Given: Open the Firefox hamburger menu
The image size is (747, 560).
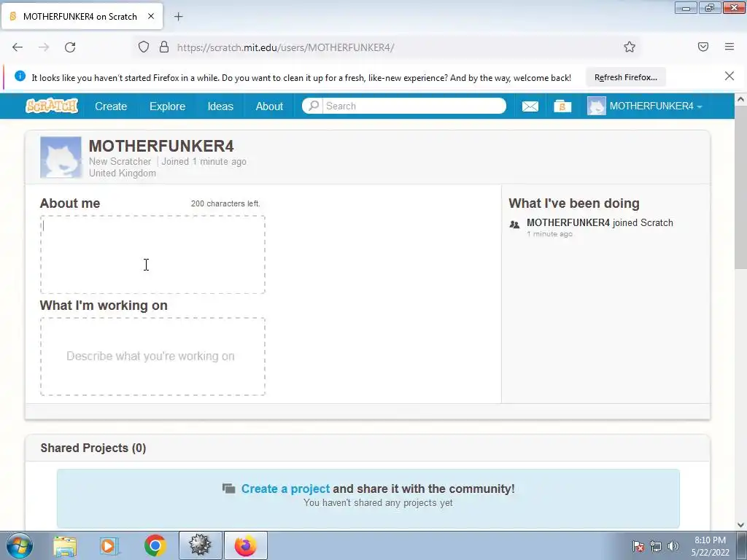Looking at the screenshot, I should (729, 47).
